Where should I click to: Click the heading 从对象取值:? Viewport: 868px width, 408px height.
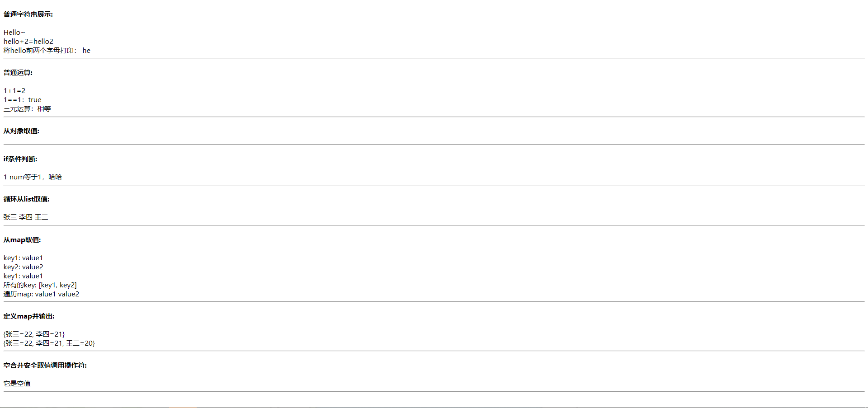coord(21,131)
